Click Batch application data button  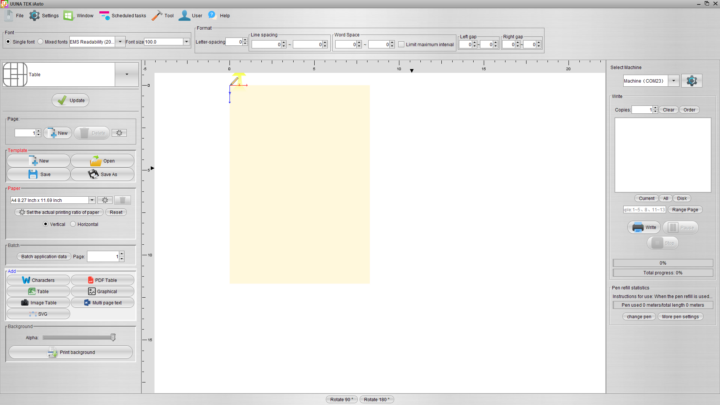44,256
